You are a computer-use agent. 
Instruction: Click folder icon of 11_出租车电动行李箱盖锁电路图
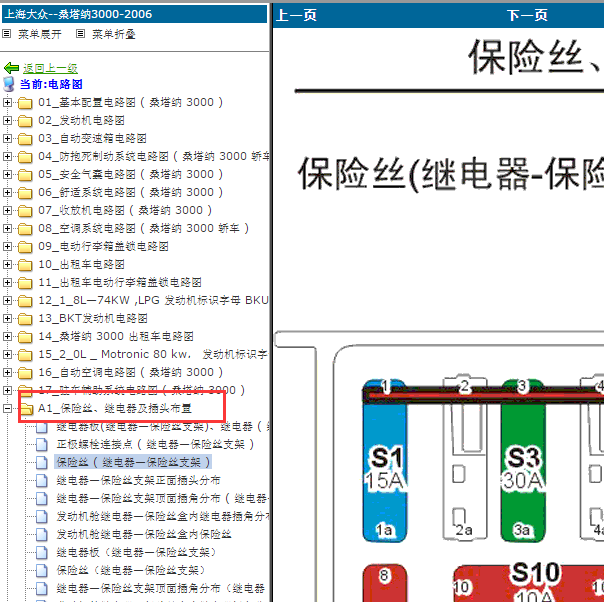click(x=25, y=283)
